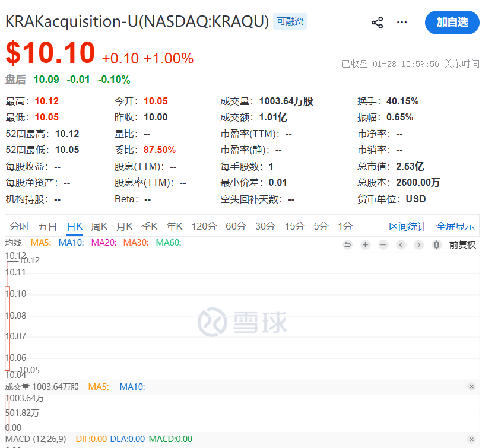Screen dimensions: 498x448
Task: Click the chart reset (undo arrow) icon
Action: [347, 245]
